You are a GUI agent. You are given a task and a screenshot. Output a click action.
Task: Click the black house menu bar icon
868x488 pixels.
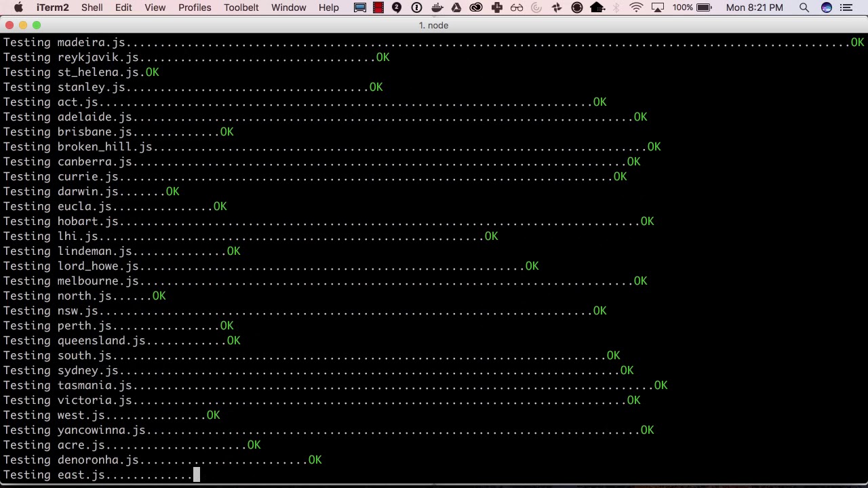tap(597, 7)
